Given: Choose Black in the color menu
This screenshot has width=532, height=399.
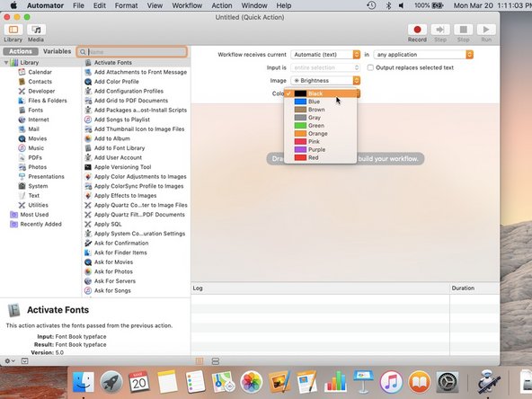Looking at the screenshot, I should tap(321, 93).
